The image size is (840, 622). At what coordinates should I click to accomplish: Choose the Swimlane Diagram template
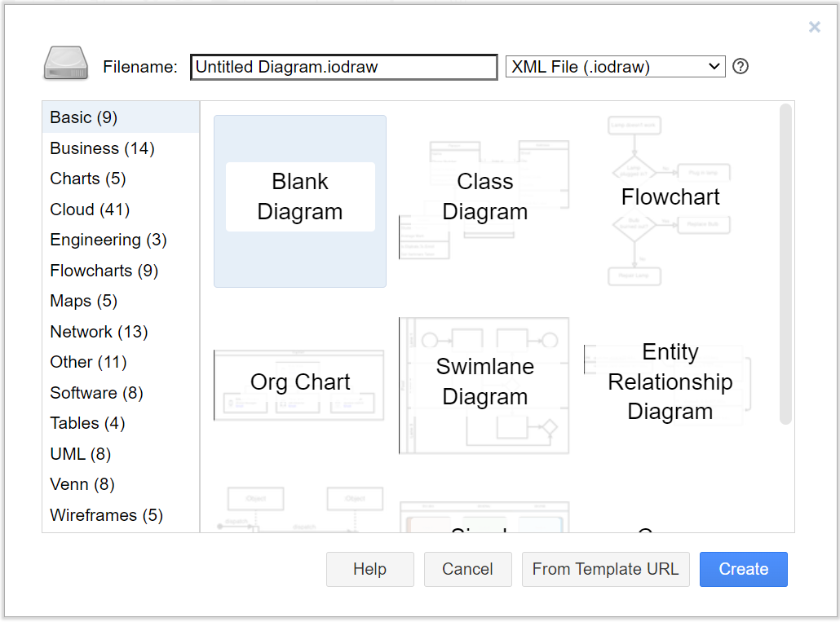[x=484, y=382]
